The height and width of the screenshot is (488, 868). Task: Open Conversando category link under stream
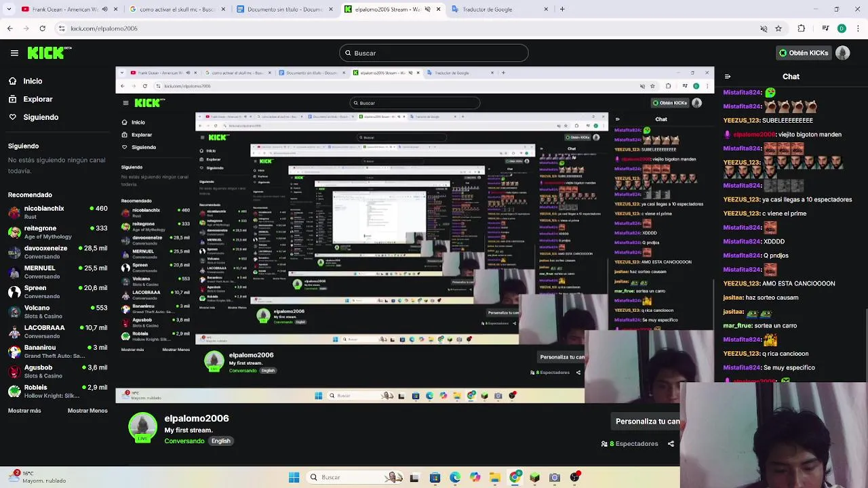184,441
